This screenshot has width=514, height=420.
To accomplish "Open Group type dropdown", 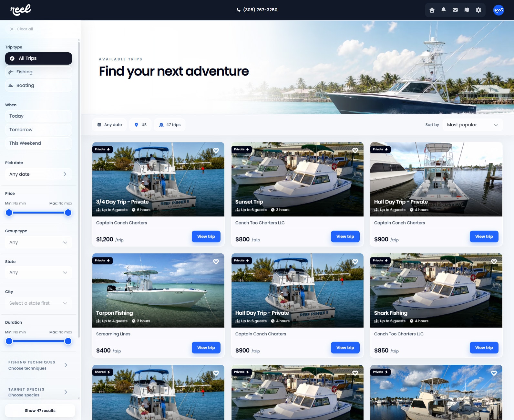I will [x=38, y=242].
